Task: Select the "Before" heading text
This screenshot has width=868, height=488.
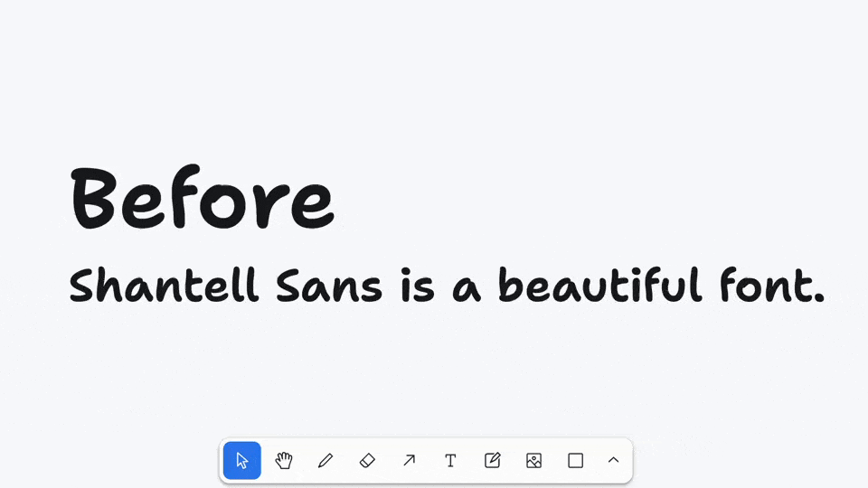Action: click(202, 197)
